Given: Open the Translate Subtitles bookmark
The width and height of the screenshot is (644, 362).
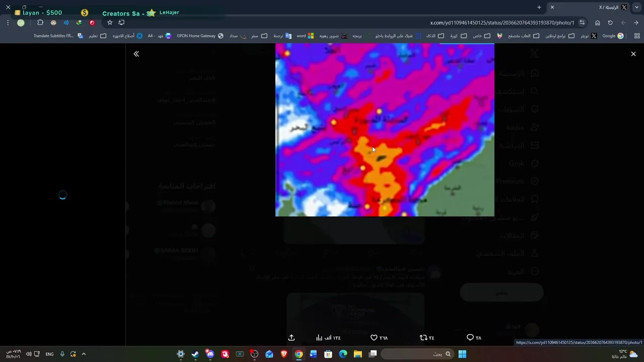Looking at the screenshot, I should click(x=58, y=36).
